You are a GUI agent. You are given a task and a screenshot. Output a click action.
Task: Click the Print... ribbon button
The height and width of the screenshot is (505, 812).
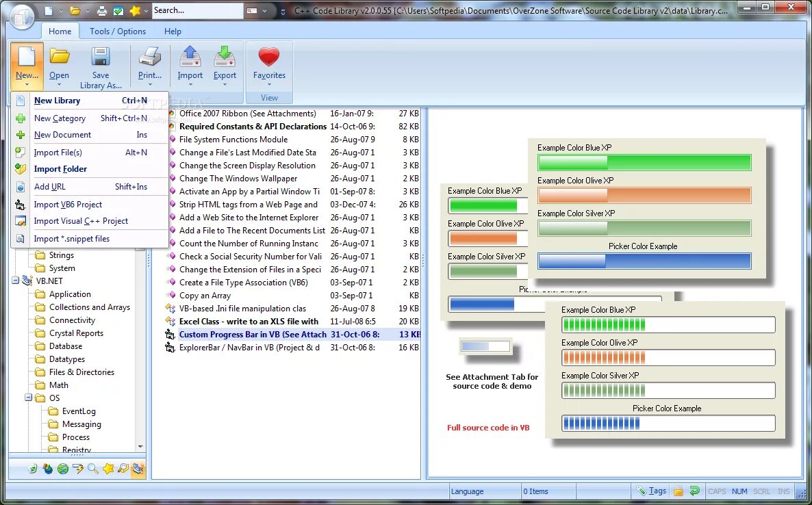(x=150, y=67)
